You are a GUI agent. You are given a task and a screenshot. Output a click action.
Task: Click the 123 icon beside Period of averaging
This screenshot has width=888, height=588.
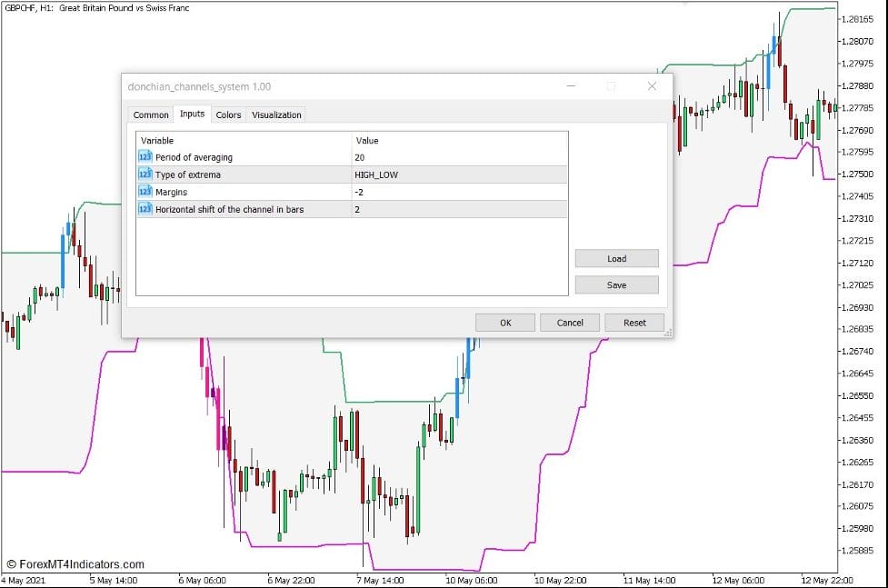tap(145, 156)
